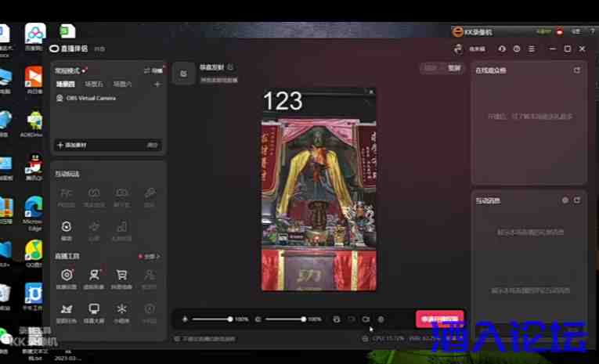Click the speaker icon before the second volume slider
Screen dimensions: 599x364
point(258,319)
